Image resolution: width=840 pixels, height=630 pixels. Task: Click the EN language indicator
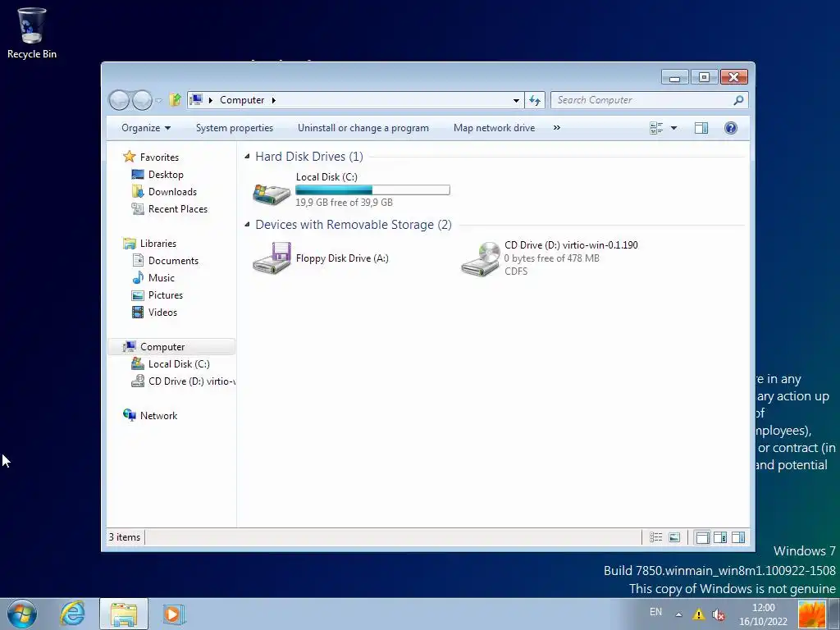(x=655, y=612)
